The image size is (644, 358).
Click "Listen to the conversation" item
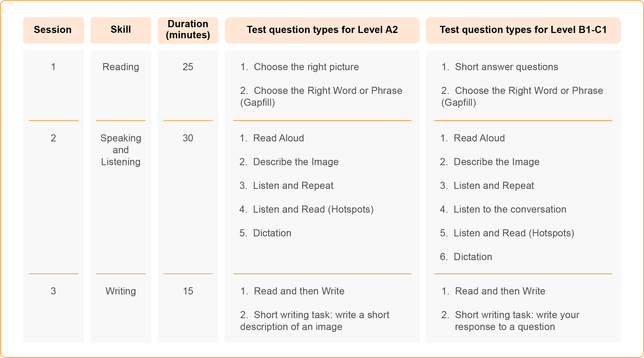(x=510, y=209)
